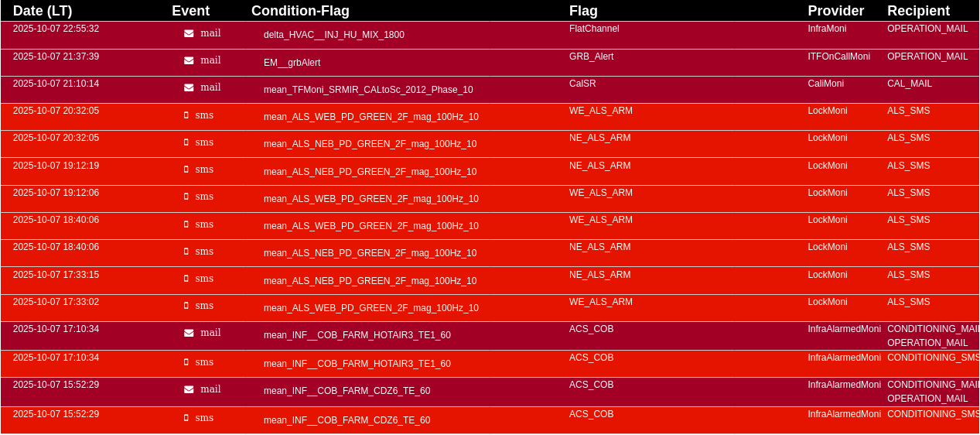980x435 pixels.
Task: Click the Event column header
Action: coord(190,11)
